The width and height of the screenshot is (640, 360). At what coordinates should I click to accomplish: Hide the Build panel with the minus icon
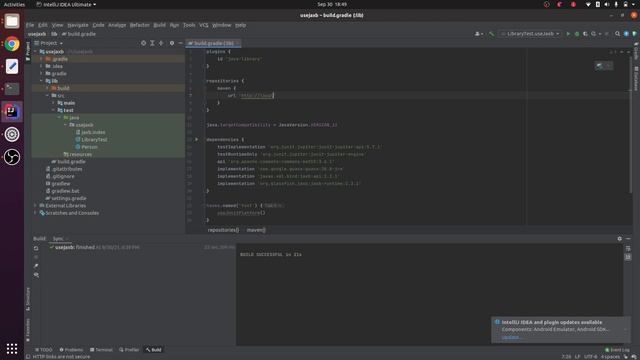coord(629,238)
